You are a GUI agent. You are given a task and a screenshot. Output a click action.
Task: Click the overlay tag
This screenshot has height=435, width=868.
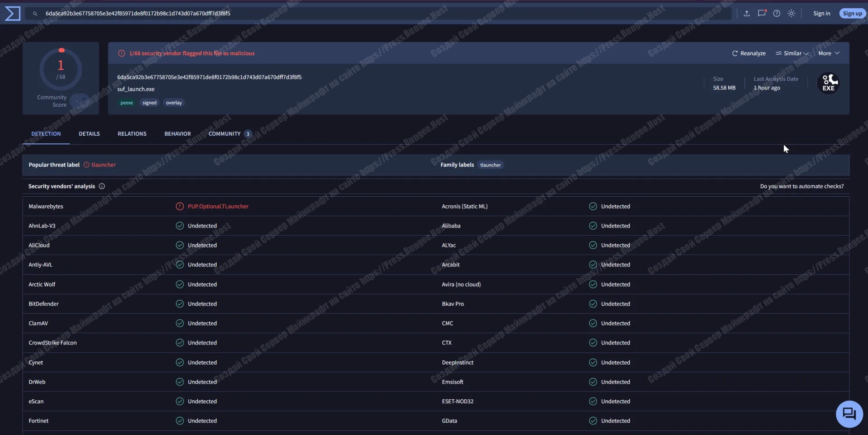174,103
